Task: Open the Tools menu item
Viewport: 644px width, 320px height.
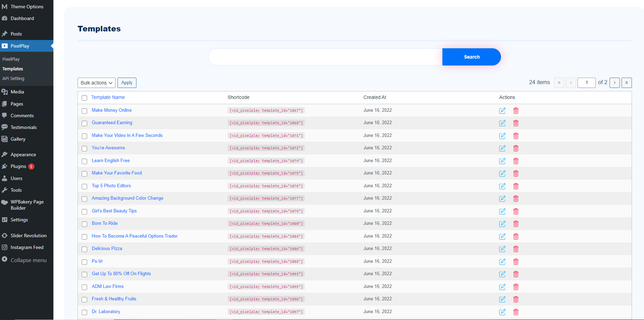Action: click(x=16, y=190)
